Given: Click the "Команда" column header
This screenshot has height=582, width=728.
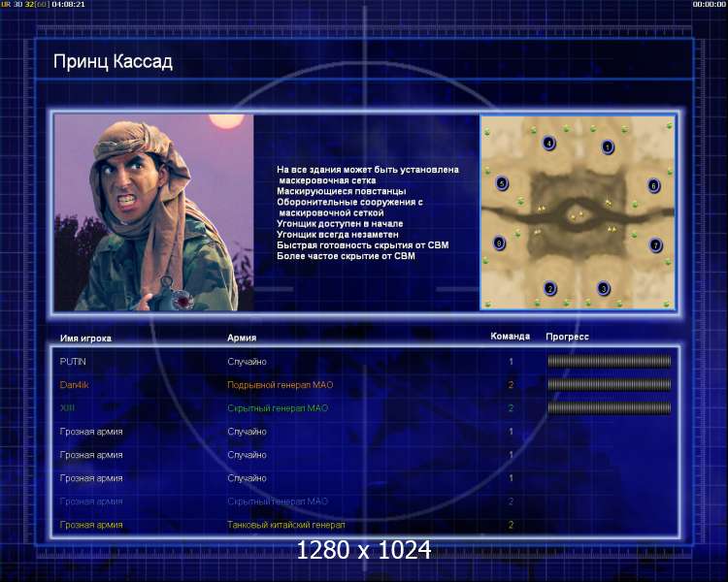Looking at the screenshot, I should pyautogui.click(x=510, y=336).
